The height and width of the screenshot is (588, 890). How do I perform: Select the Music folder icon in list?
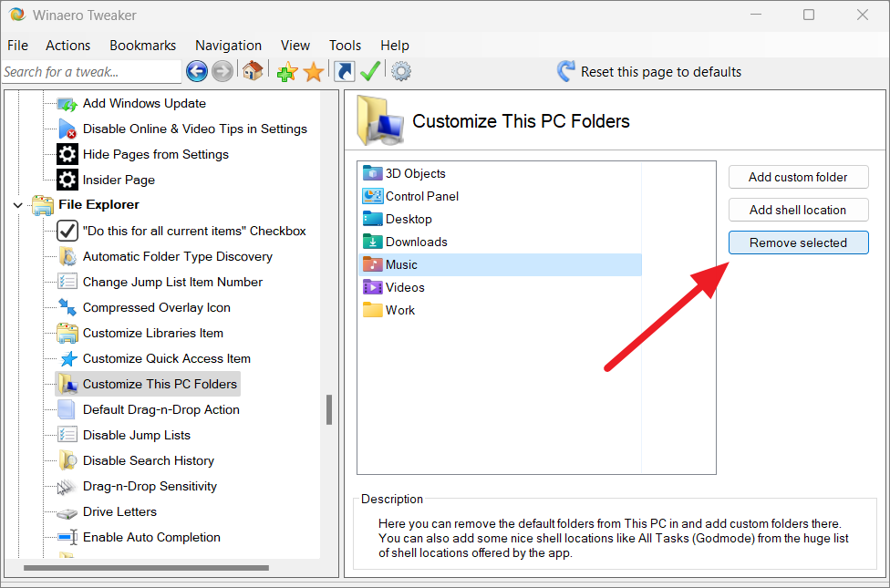click(x=372, y=264)
